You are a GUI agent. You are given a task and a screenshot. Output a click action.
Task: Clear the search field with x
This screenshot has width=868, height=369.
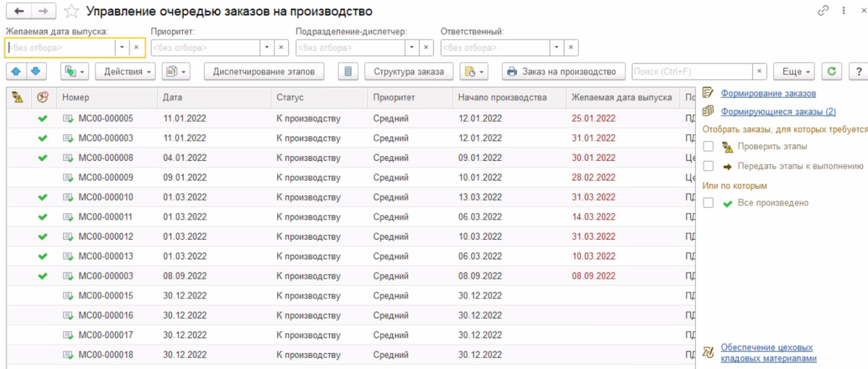[760, 72]
